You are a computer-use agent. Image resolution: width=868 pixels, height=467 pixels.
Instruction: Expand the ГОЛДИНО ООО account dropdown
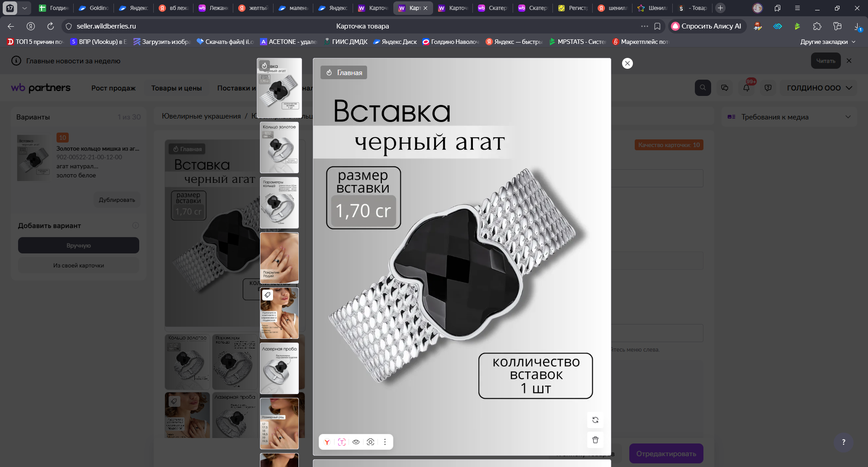819,88
